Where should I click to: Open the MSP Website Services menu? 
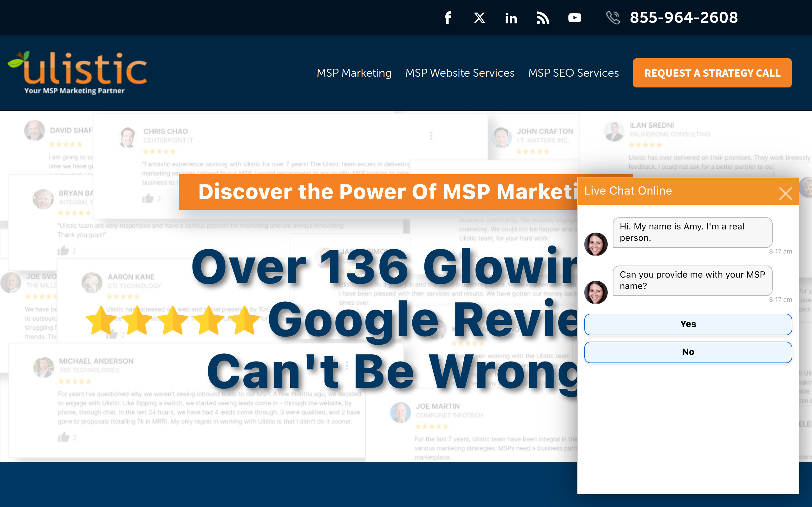[460, 73]
